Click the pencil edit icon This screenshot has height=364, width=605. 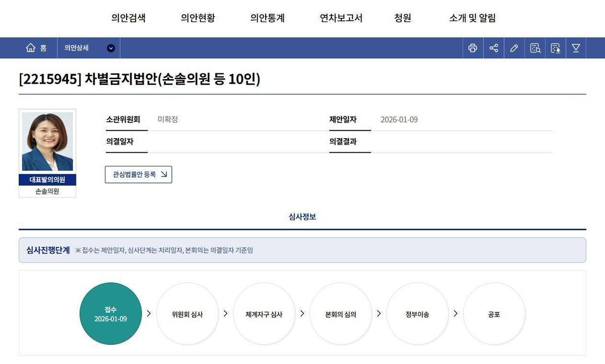coord(514,48)
